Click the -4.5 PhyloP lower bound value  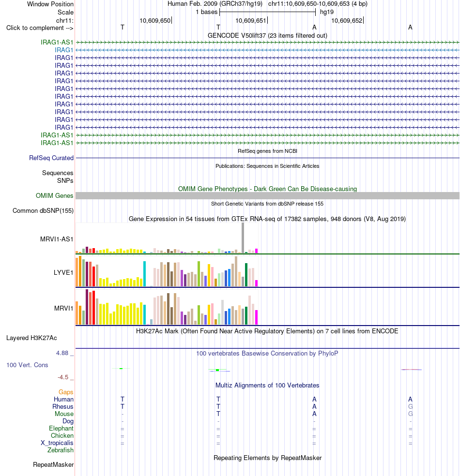click(x=63, y=377)
